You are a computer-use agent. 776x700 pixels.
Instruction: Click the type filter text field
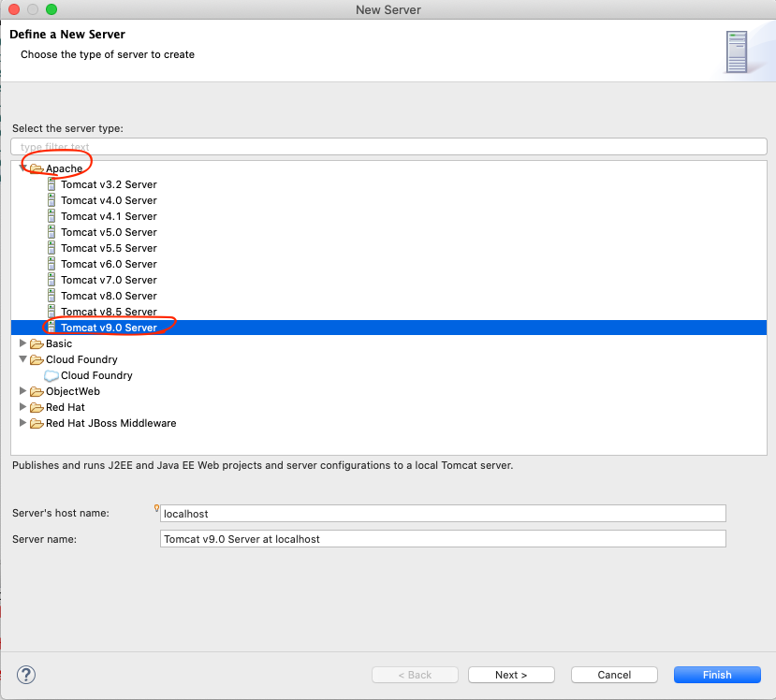click(x=388, y=146)
